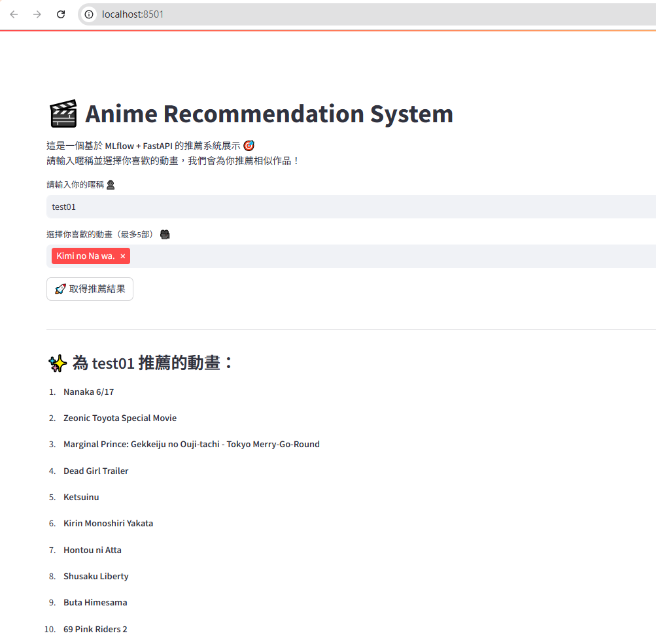Select the Kimi no Na wa. chip

click(x=86, y=256)
